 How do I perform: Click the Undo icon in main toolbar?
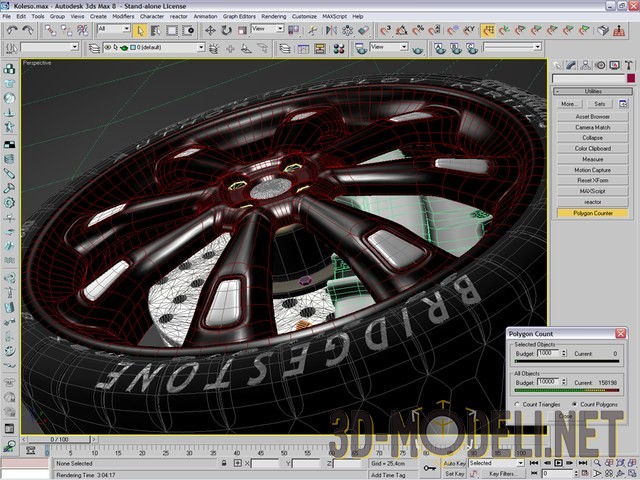click(x=11, y=30)
